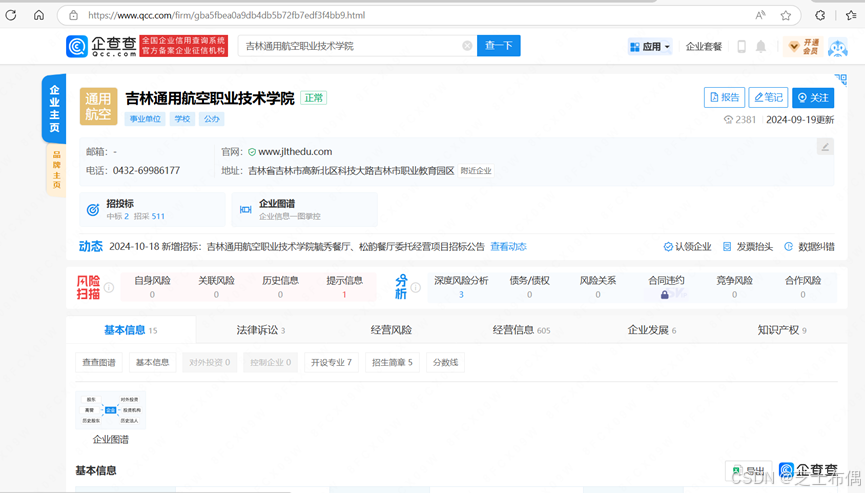Open official website www.jlthedu.com link
This screenshot has height=493, width=865.
(x=295, y=152)
